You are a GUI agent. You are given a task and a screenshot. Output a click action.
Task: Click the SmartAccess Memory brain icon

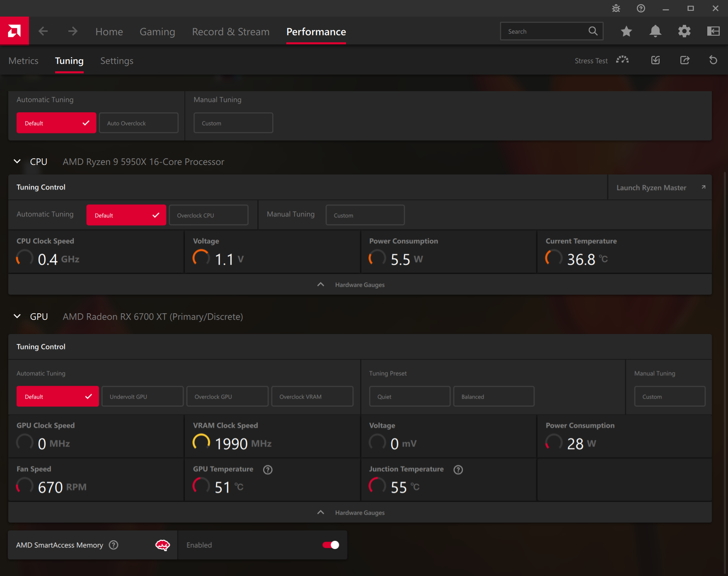162,545
